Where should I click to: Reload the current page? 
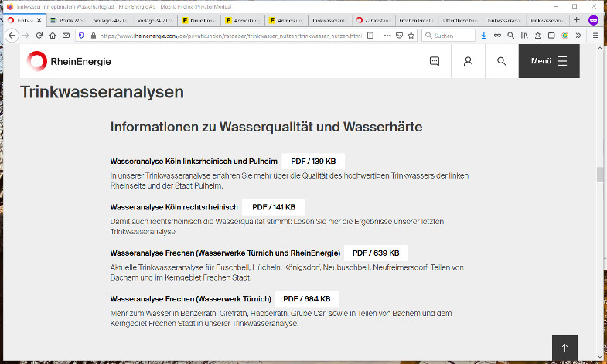pyautogui.click(x=39, y=36)
